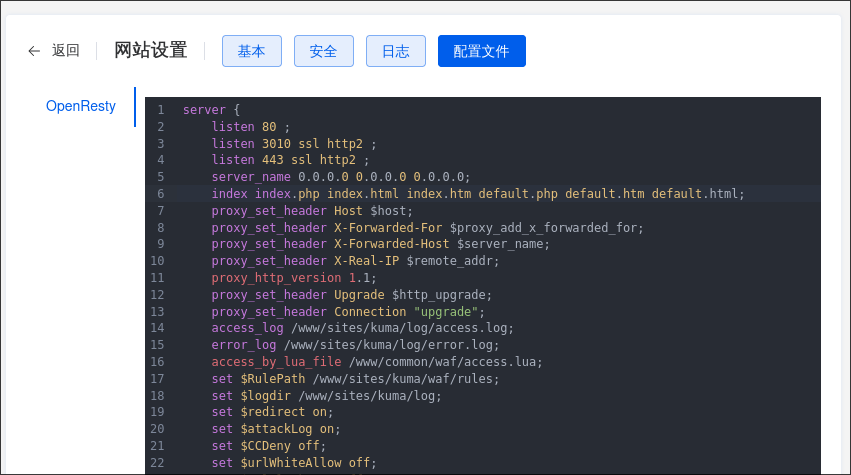
Task: Click the 'set $logdir' line
Action: pyautogui.click(x=327, y=396)
